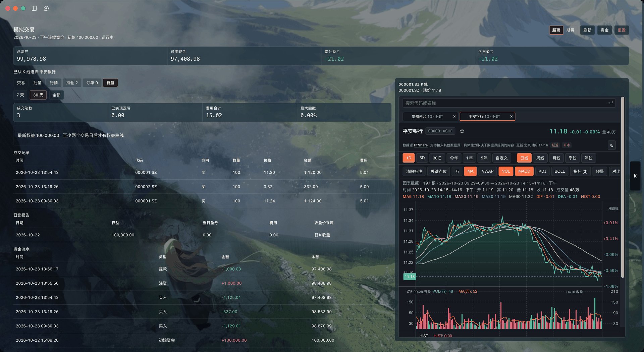This screenshot has height=352, width=644.
Task: Toggle the VWAP indicator
Action: click(487, 171)
